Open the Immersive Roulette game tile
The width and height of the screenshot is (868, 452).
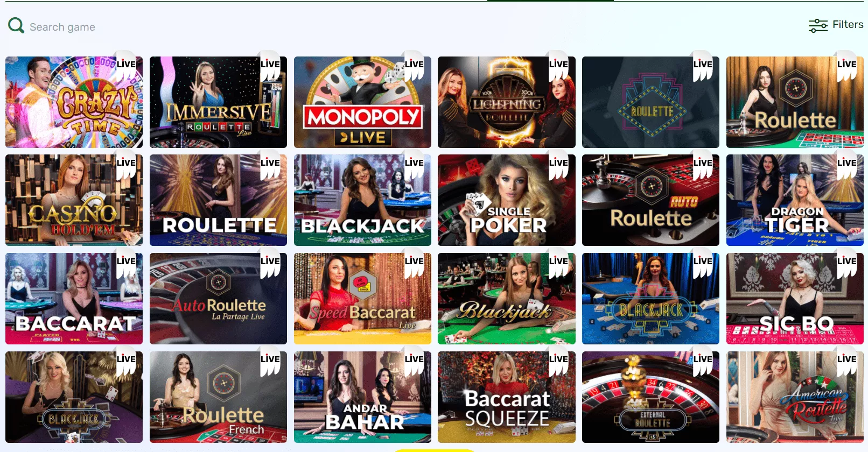click(x=218, y=102)
